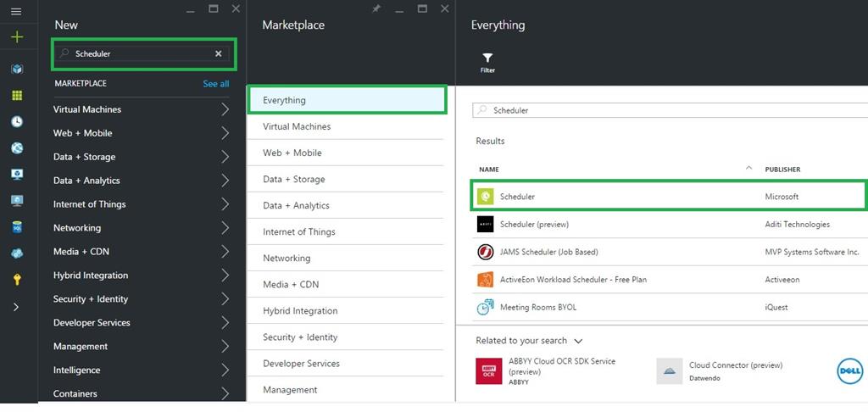Open the SQL databases icon in the sidebar
Image resolution: width=868 pixels, height=412 pixels.
17,227
